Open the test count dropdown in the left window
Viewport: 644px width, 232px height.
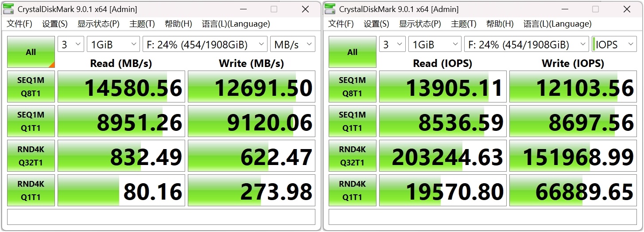pyautogui.click(x=71, y=44)
